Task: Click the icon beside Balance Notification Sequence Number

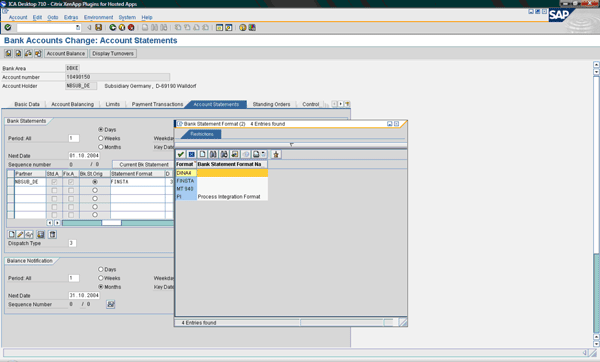Action: [x=111, y=304]
